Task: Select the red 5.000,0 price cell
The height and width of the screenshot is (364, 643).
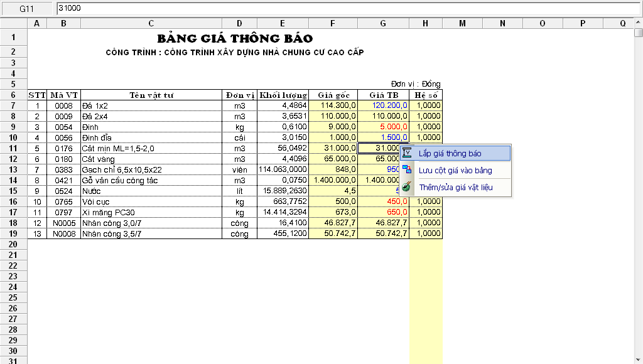Action: click(x=383, y=127)
